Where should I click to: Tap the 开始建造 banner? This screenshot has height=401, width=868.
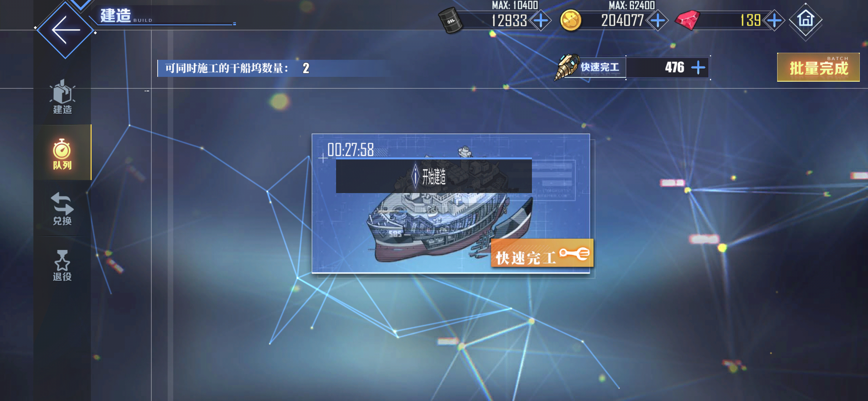pos(434,176)
